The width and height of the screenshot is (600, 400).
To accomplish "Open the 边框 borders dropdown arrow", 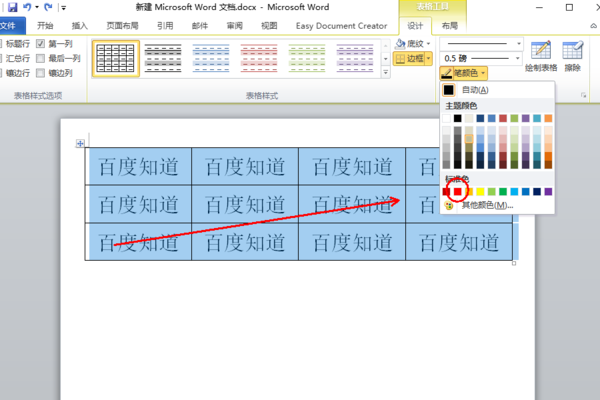I will pos(428,59).
